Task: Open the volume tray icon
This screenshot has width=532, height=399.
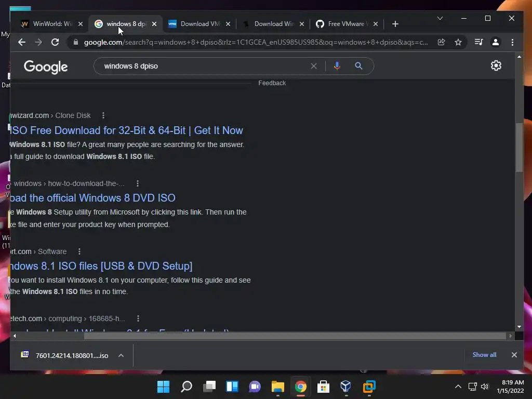Action: (485, 387)
